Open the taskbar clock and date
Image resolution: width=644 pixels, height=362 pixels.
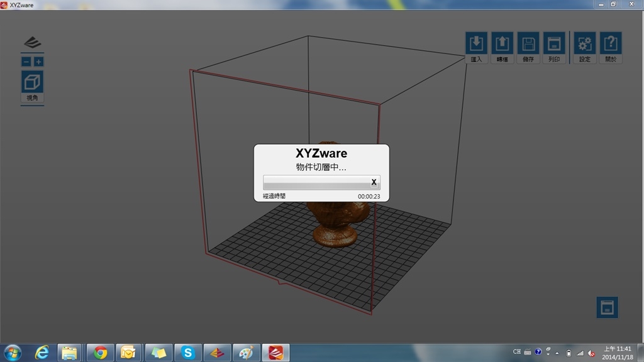coord(618,353)
